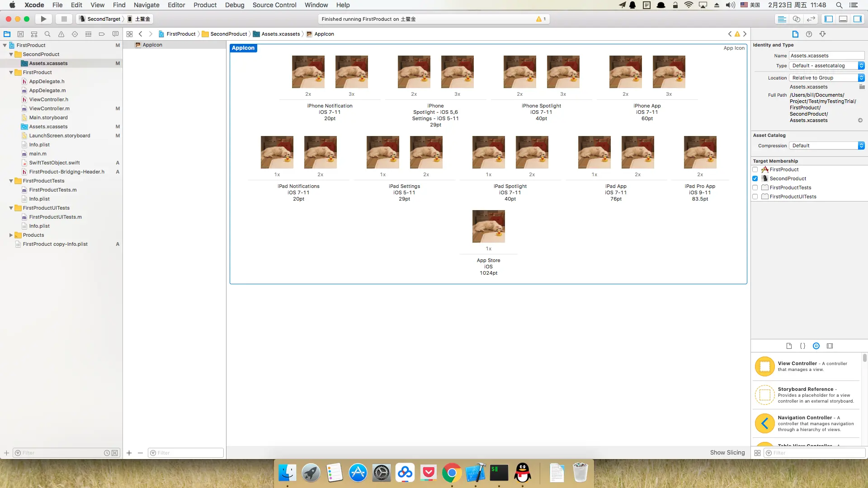Expand the Products folder
This screenshot has height=488, width=868.
coord(11,235)
